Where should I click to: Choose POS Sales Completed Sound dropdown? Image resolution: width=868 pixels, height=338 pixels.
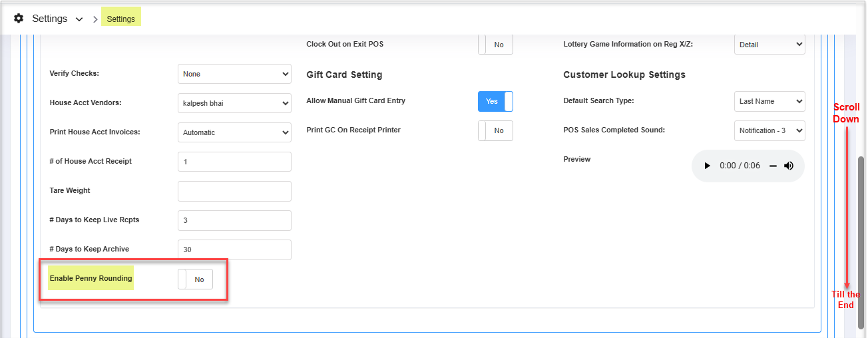(x=769, y=130)
